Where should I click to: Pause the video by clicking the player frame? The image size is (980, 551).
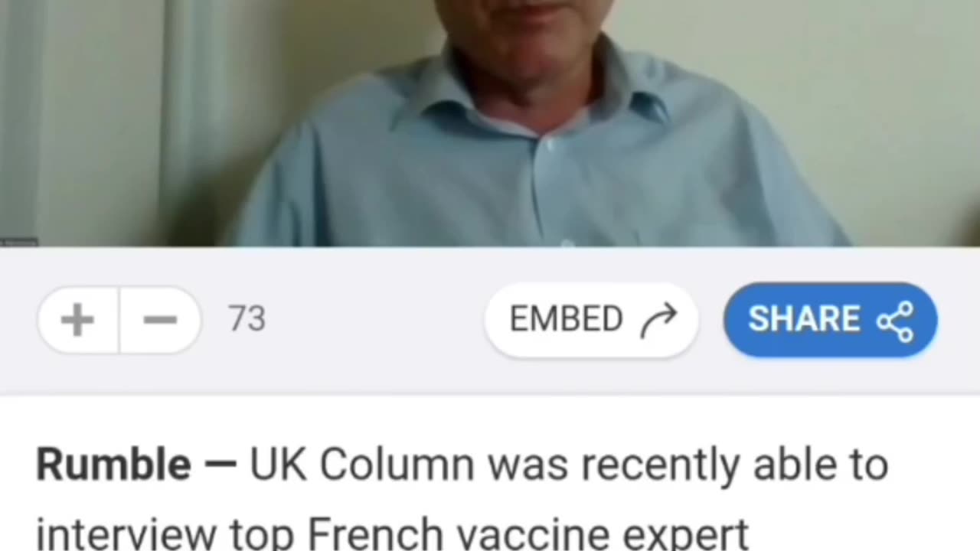(490, 122)
